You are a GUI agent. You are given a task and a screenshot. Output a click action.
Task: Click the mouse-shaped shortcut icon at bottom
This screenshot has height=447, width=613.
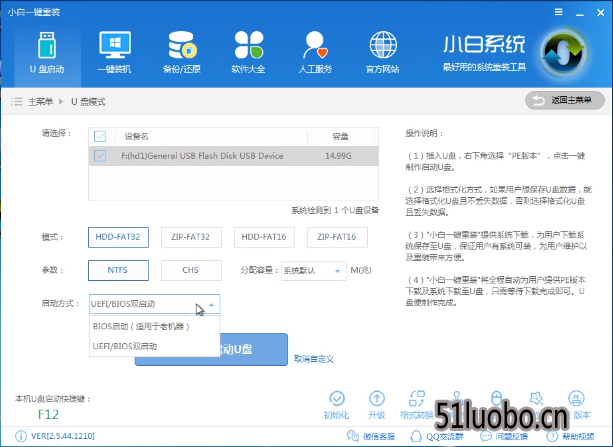click(496, 399)
